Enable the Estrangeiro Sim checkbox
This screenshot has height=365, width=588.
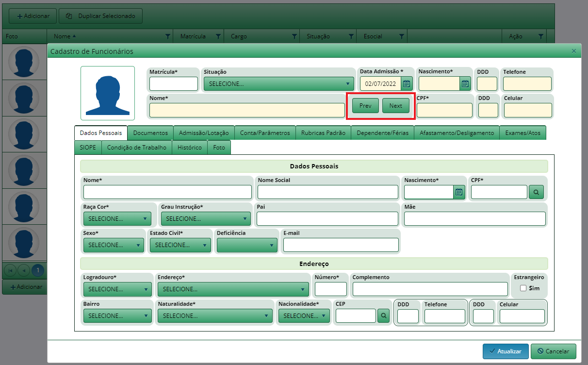pyautogui.click(x=523, y=288)
